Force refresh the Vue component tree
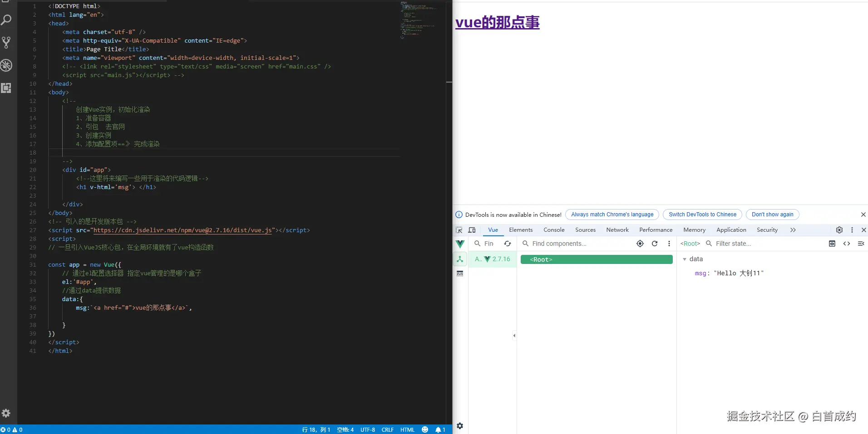Screen dimensions: 868x434 pos(655,244)
